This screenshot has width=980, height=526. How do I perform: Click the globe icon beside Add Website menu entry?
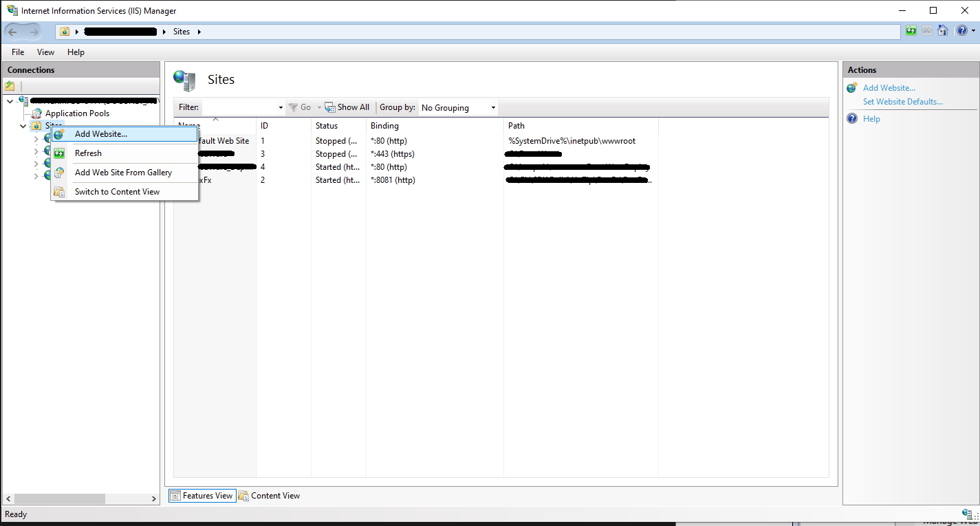(x=60, y=134)
